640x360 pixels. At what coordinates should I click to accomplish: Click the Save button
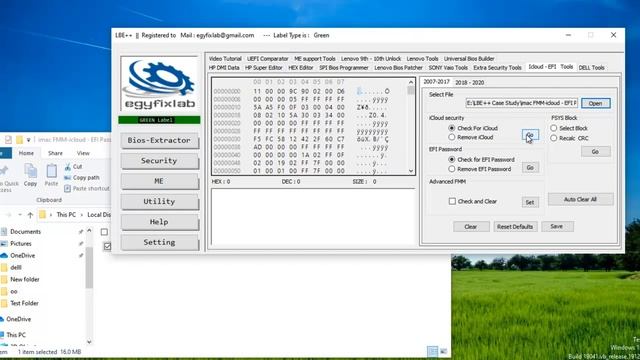coord(557,227)
